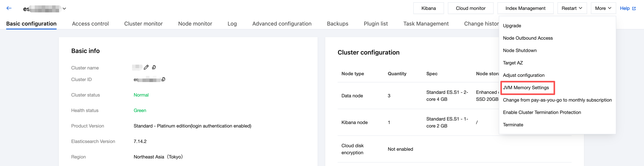The width and height of the screenshot is (644, 166).
Task: Copy the cluster name with copy icon
Action: pos(154,67)
